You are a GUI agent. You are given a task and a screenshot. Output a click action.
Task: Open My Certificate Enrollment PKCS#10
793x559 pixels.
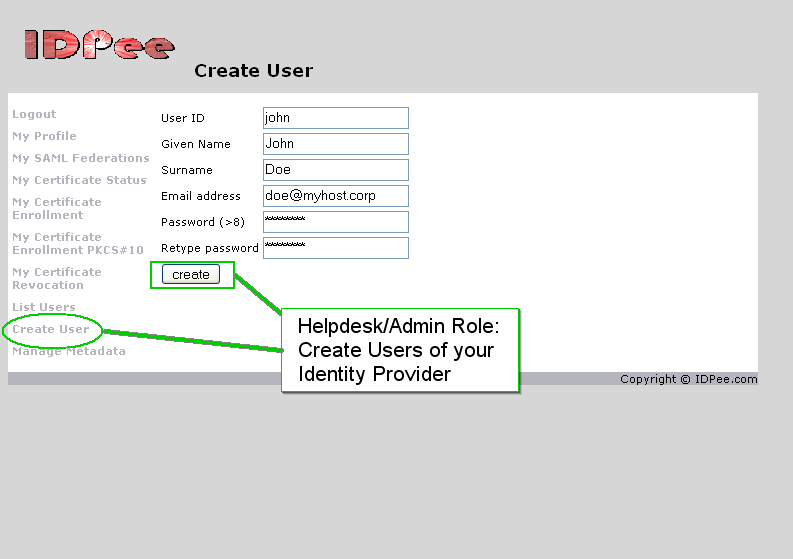pos(78,243)
